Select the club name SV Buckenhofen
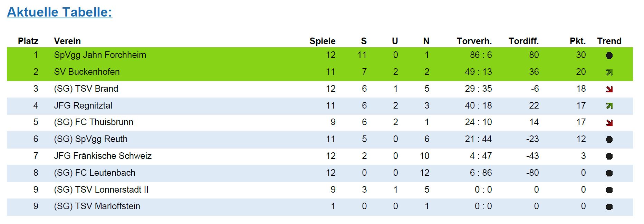This screenshot has width=644, height=224. 87,72
